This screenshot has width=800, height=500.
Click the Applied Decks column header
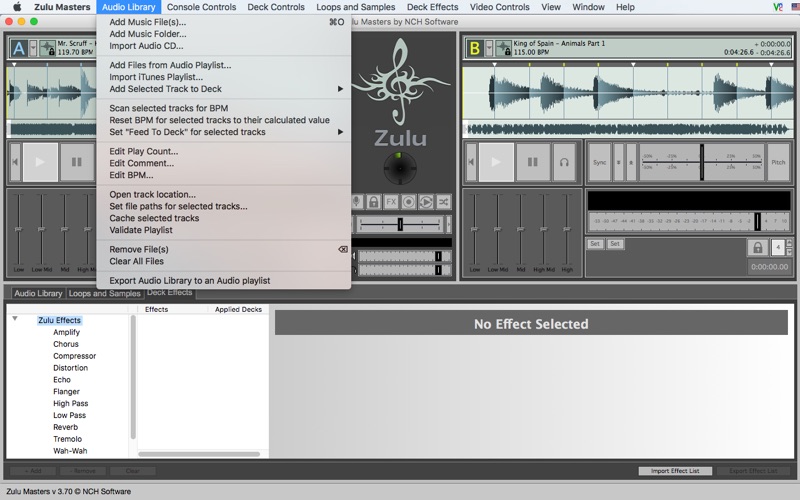(x=238, y=309)
